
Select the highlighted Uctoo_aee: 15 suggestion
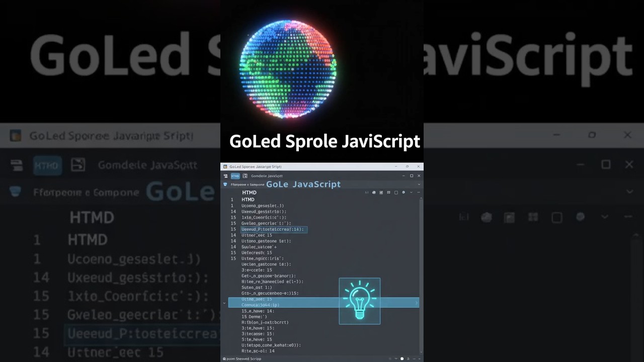pyautogui.click(x=257, y=299)
